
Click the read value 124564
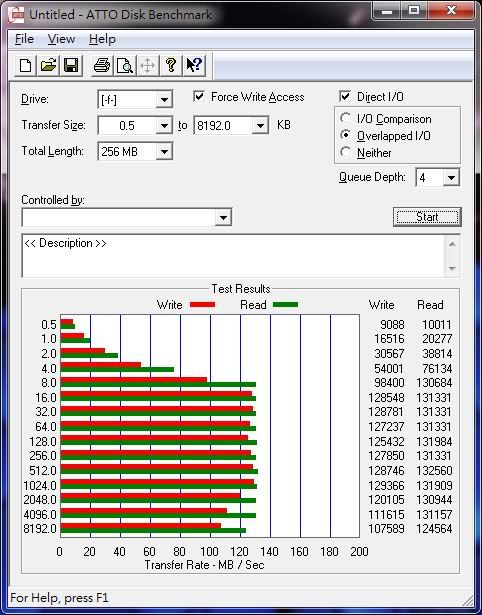coord(434,529)
